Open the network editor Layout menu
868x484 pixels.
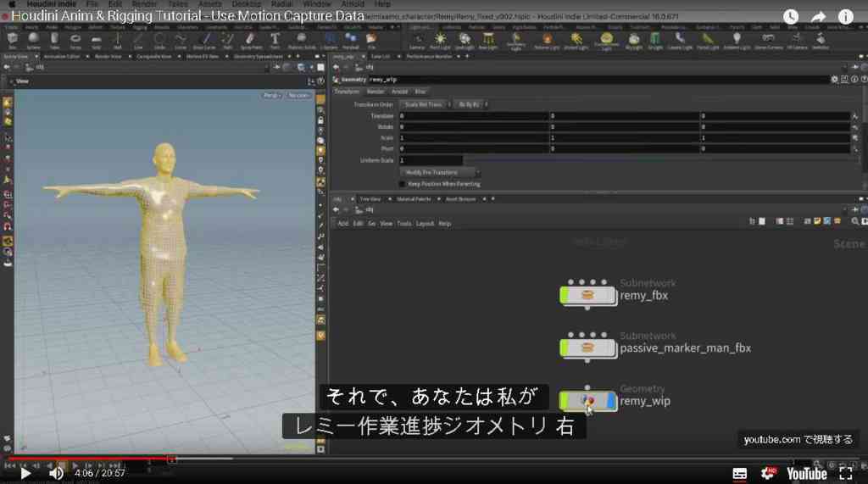[x=425, y=224]
